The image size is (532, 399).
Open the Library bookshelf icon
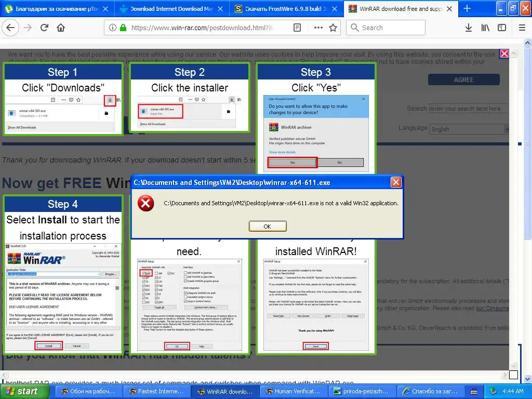[485, 28]
